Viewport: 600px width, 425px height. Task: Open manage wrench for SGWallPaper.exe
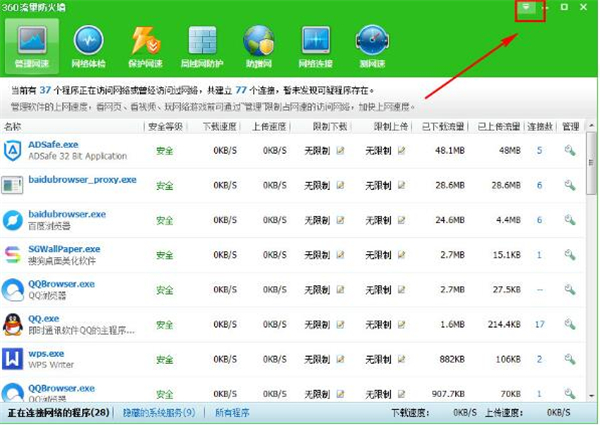click(x=570, y=255)
